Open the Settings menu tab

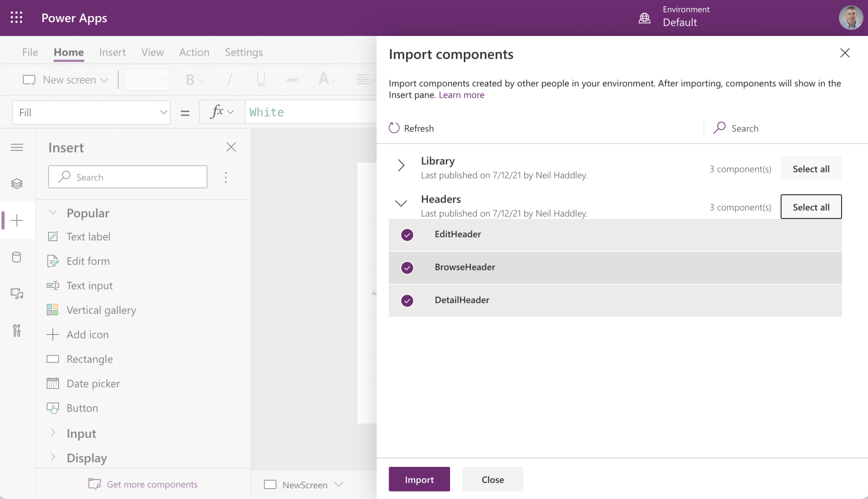(243, 52)
